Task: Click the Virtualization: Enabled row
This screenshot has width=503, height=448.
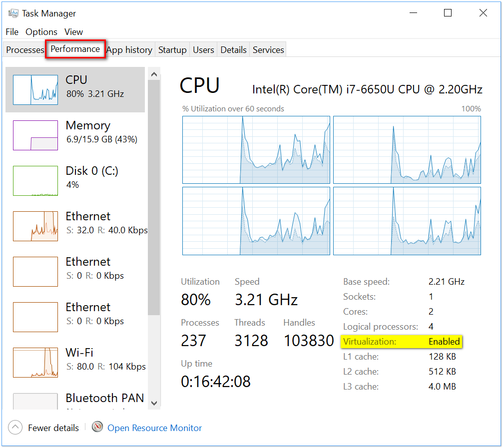Action: coord(401,342)
